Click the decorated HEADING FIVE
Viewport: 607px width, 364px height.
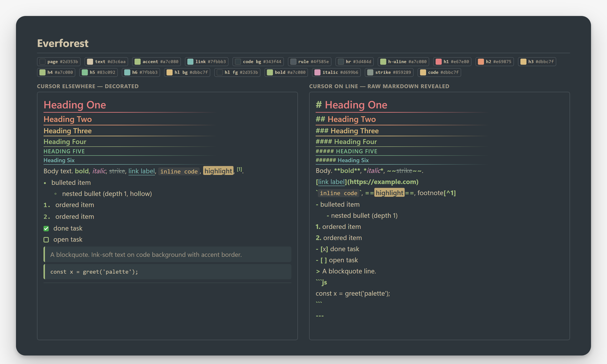(x=64, y=151)
